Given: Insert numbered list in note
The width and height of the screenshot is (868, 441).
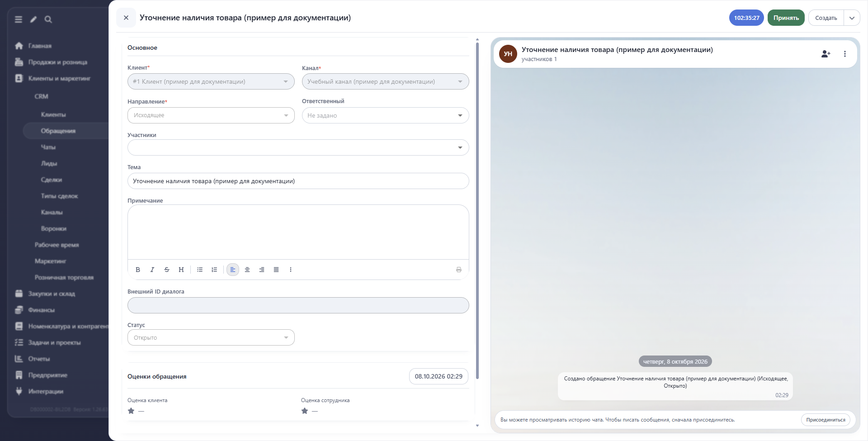Looking at the screenshot, I should (214, 270).
